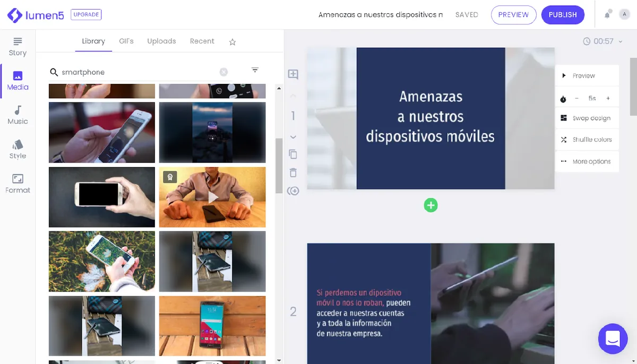
Task: Click the scene 2 tablet background image
Action: [493, 304]
